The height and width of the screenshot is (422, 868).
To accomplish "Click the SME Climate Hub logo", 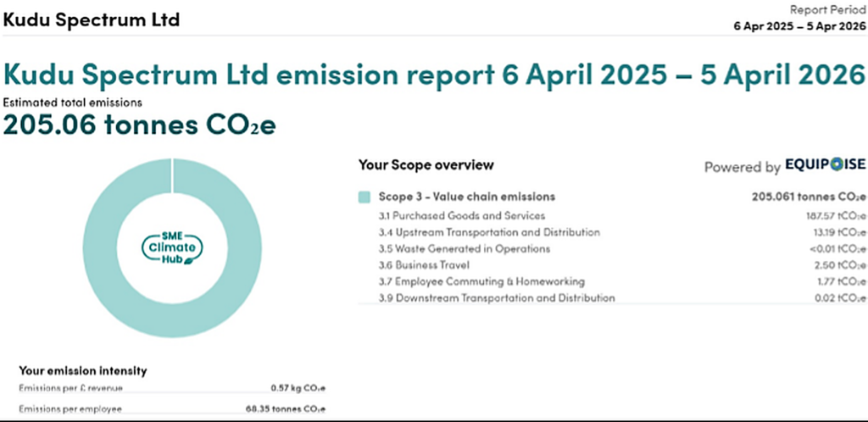I will [x=172, y=247].
